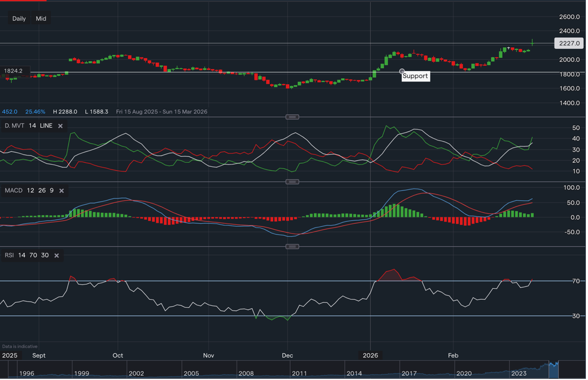
Task: Click the date range Fri 15 Aug 2025 label
Action: point(161,111)
